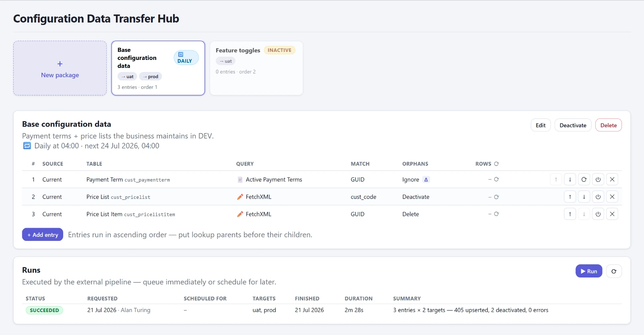Image resolution: width=644 pixels, height=335 pixels.
Task: Refresh all row counts via ROWS header icon
Action: [x=496, y=164]
